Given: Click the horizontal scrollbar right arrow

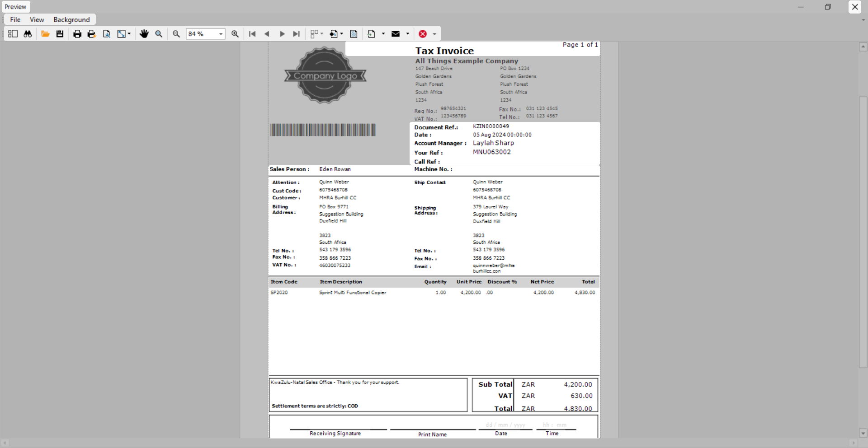Looking at the screenshot, I should click(x=854, y=443).
